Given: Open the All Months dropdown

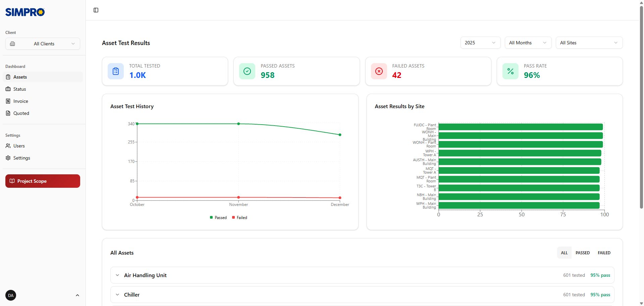Looking at the screenshot, I should pyautogui.click(x=528, y=43).
